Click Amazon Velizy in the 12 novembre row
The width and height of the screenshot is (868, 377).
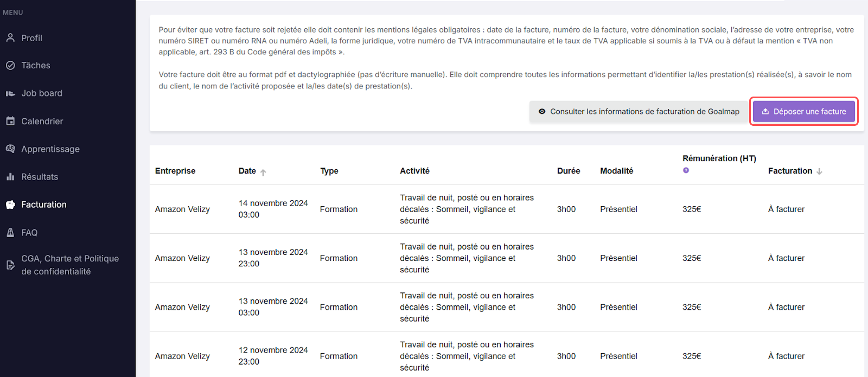tap(182, 356)
